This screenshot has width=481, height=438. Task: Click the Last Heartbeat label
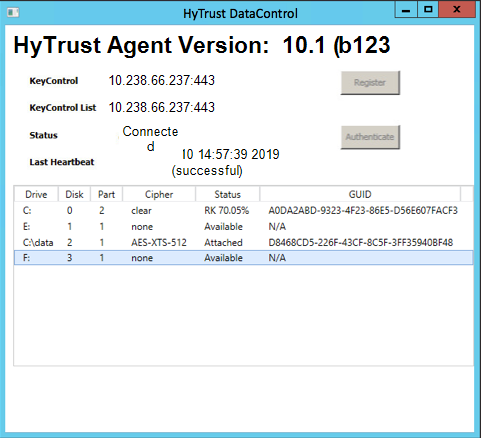[62, 162]
